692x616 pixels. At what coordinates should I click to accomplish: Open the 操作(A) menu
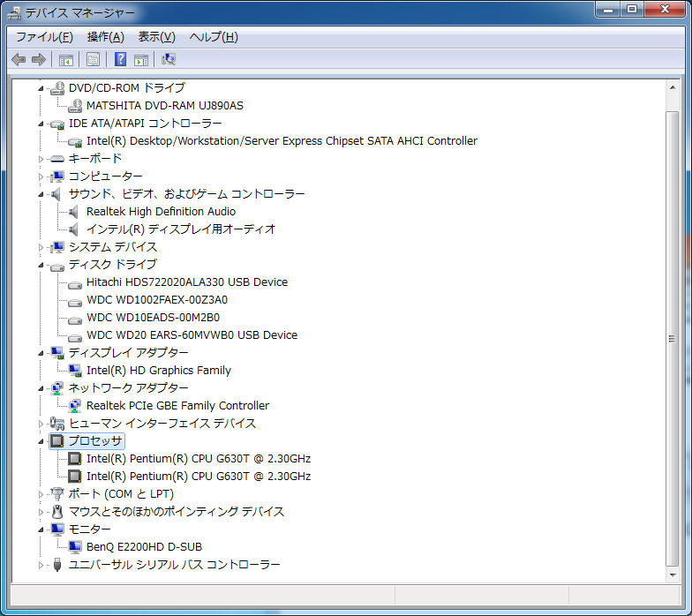pos(105,36)
